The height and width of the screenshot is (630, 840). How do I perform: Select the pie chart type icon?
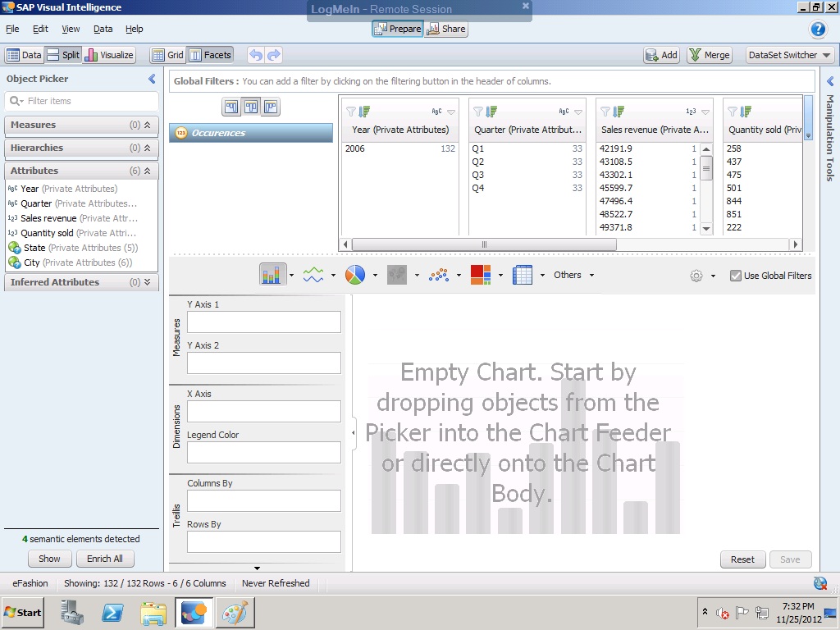point(354,275)
